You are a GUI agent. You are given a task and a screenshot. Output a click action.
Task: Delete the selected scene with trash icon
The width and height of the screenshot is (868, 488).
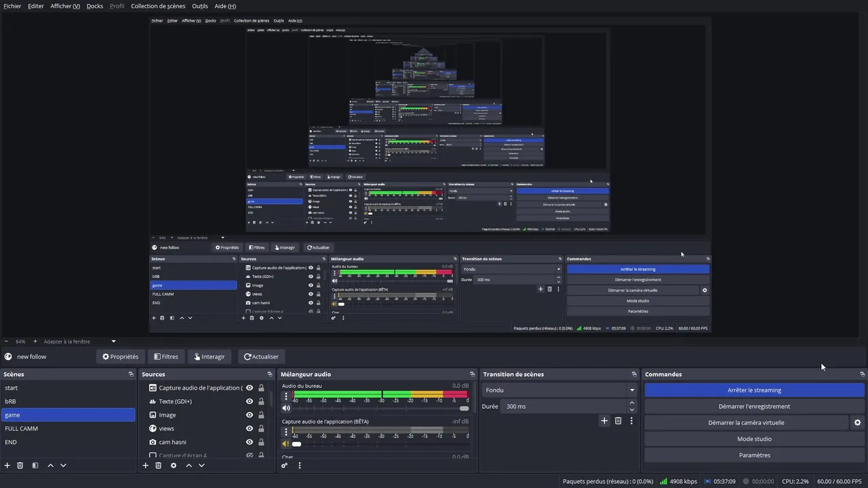tap(20, 466)
